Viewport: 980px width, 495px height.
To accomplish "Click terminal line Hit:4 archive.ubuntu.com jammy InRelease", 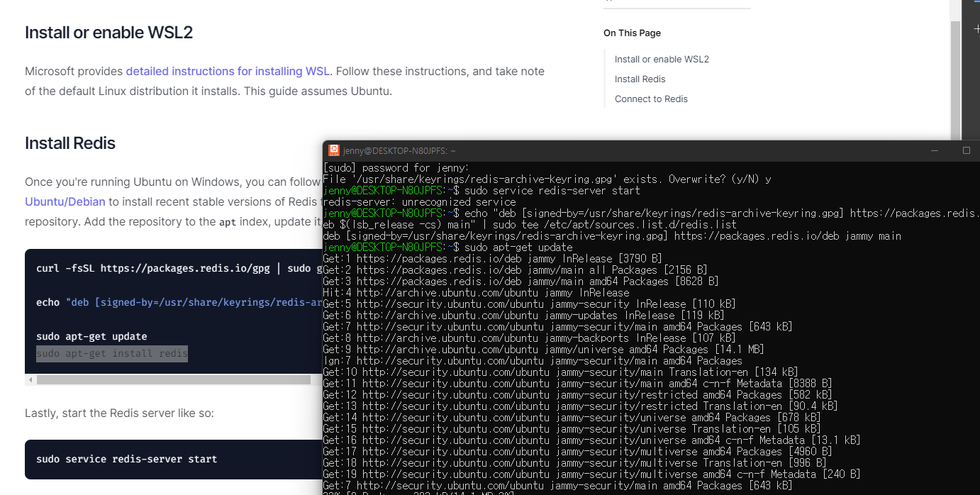I will 476,293.
